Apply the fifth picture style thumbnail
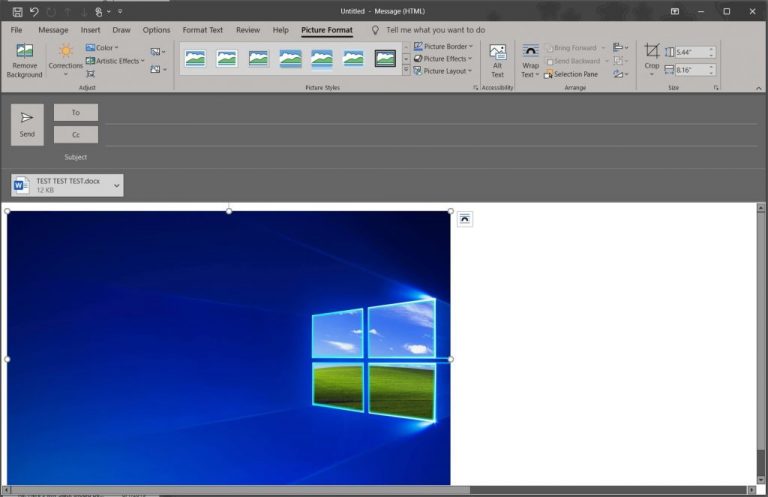This screenshot has width=768, height=497. [x=322, y=59]
